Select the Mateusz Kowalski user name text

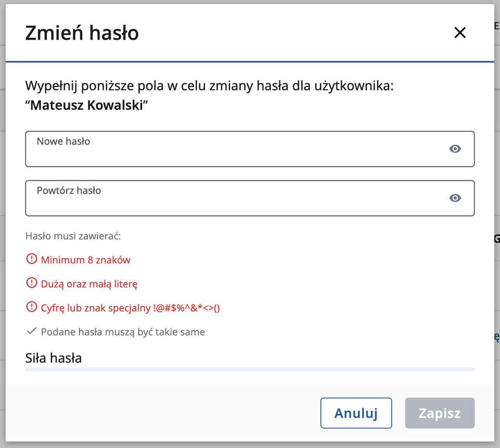87,105
